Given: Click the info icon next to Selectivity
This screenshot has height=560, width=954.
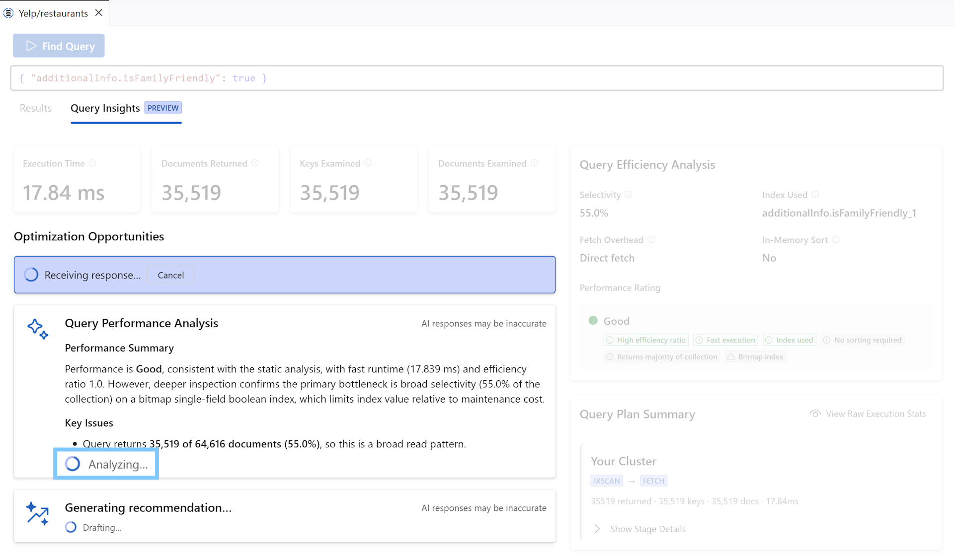Looking at the screenshot, I should click(629, 195).
